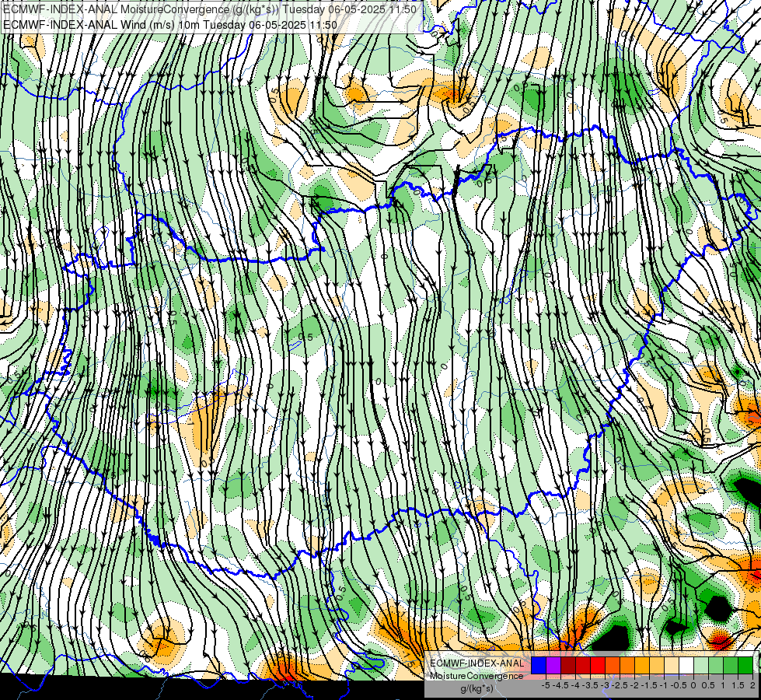Screen dimensions: 761x700
Task: Click the legend unit g/(kg*s)
Action: (x=477, y=689)
